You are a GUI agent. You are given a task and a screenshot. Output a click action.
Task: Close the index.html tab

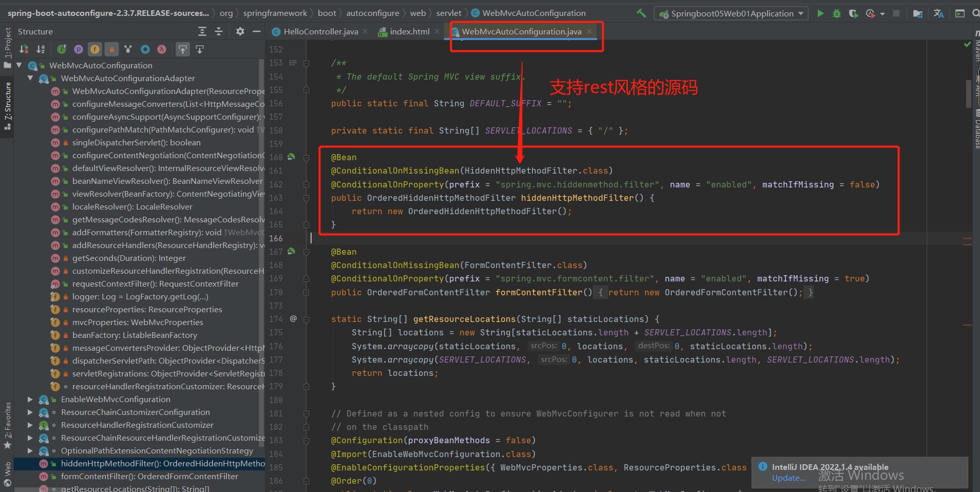(437, 31)
